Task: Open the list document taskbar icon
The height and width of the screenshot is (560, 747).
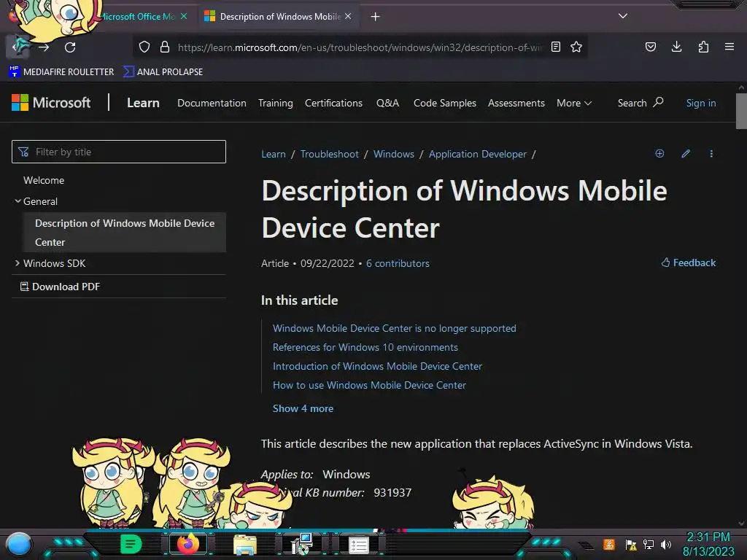Action: point(359,545)
